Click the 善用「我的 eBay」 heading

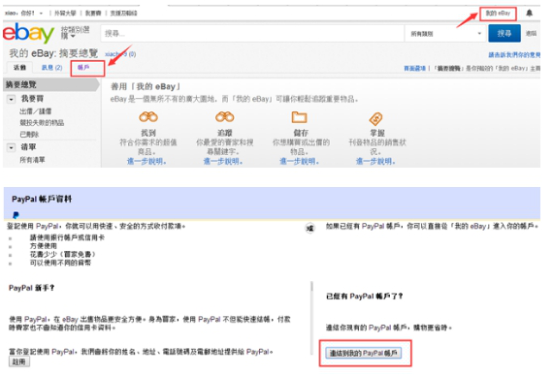145,87
